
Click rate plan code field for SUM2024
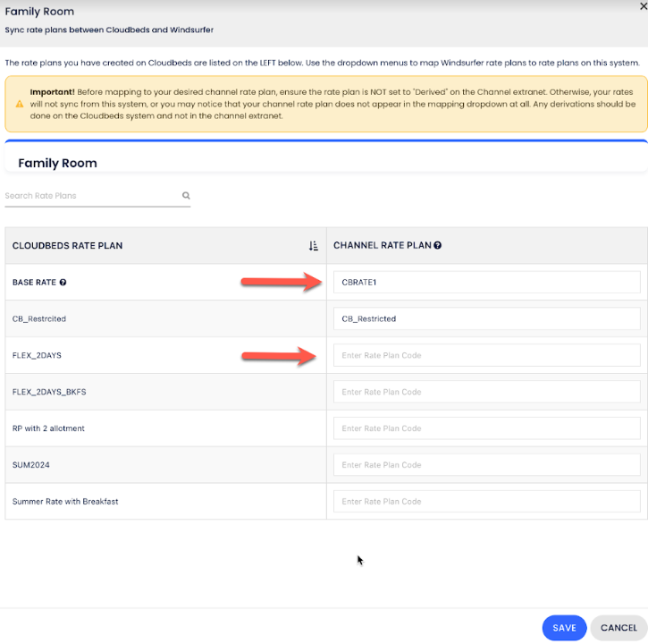(486, 465)
